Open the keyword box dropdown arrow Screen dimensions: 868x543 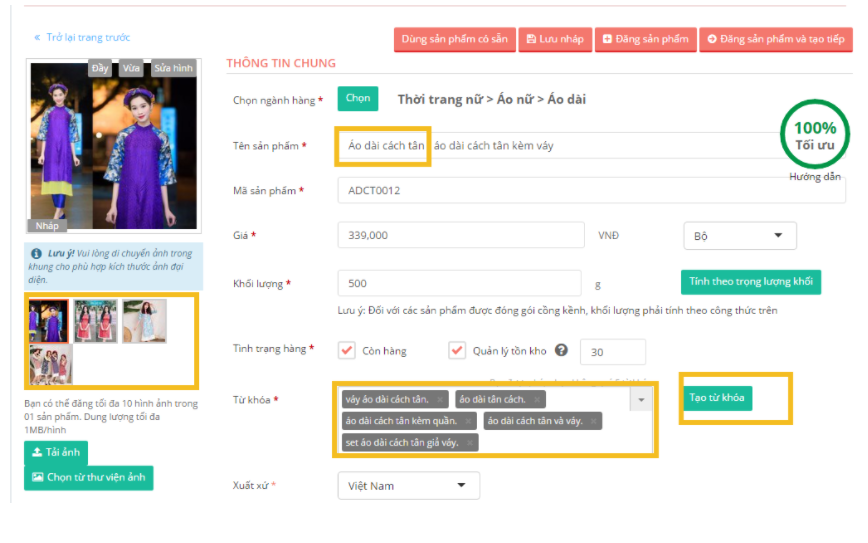point(641,399)
